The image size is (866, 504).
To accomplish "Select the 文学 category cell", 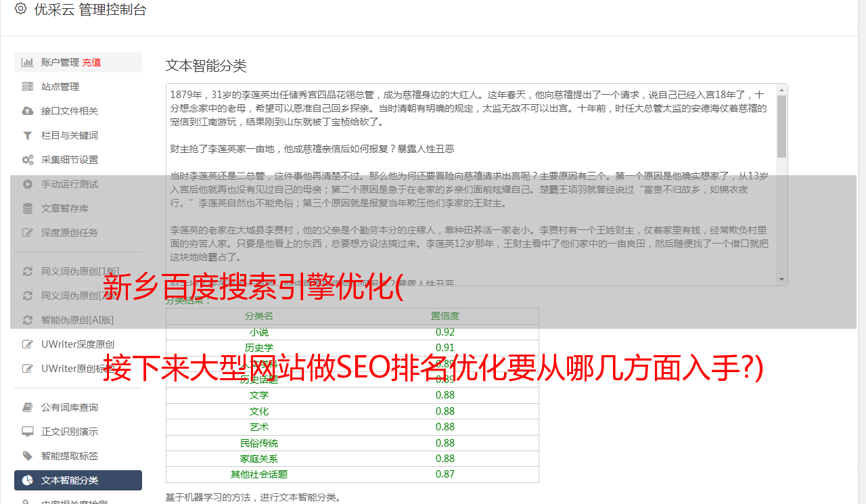I will click(x=259, y=395).
